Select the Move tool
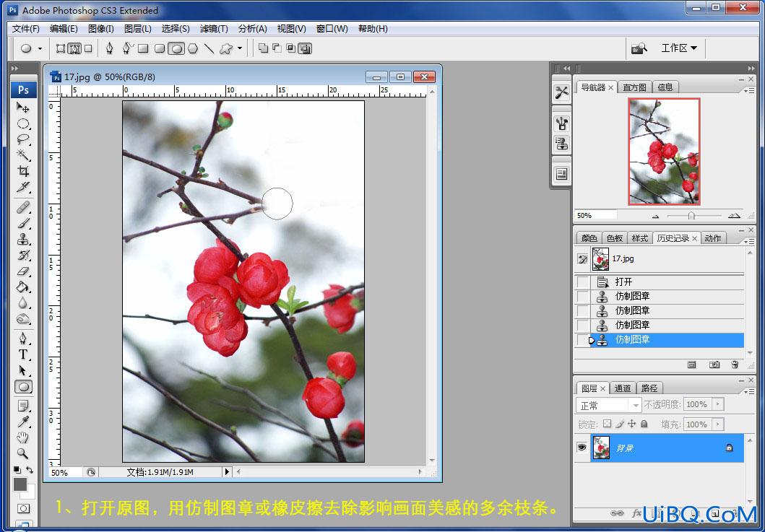Viewport: 765px width, 532px height. pyautogui.click(x=23, y=108)
